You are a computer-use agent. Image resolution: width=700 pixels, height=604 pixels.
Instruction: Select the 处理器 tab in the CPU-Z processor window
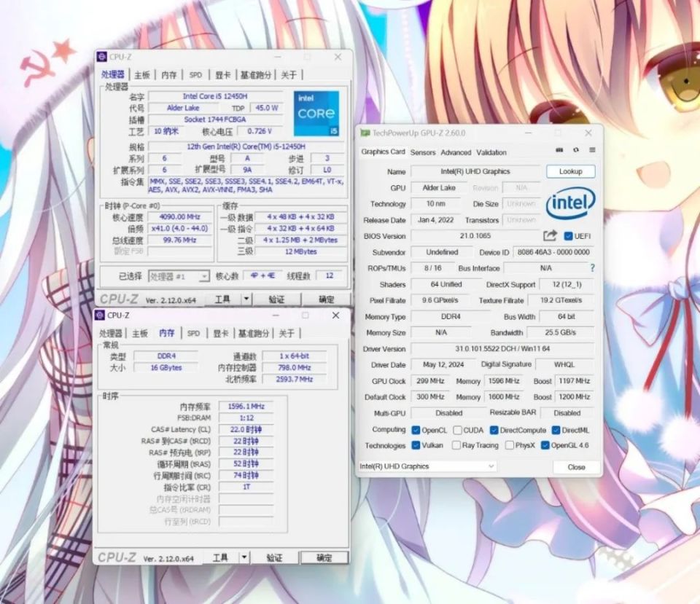[x=112, y=74]
